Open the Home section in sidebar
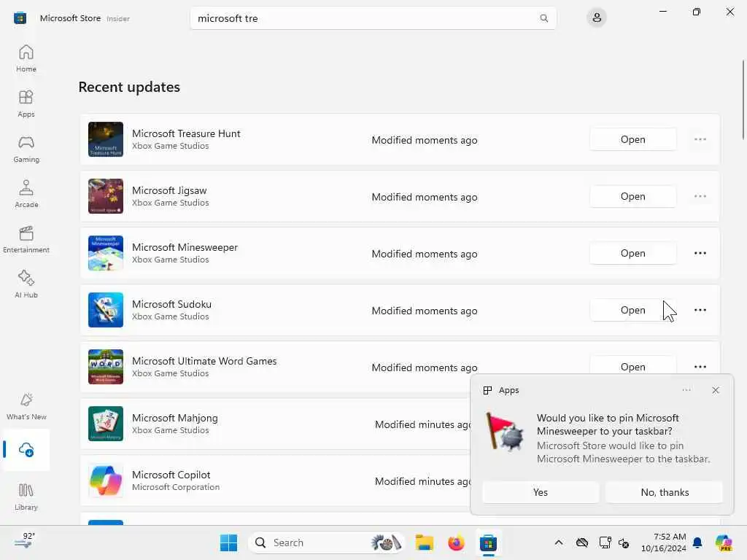The height and width of the screenshot is (560, 747). tap(26, 58)
